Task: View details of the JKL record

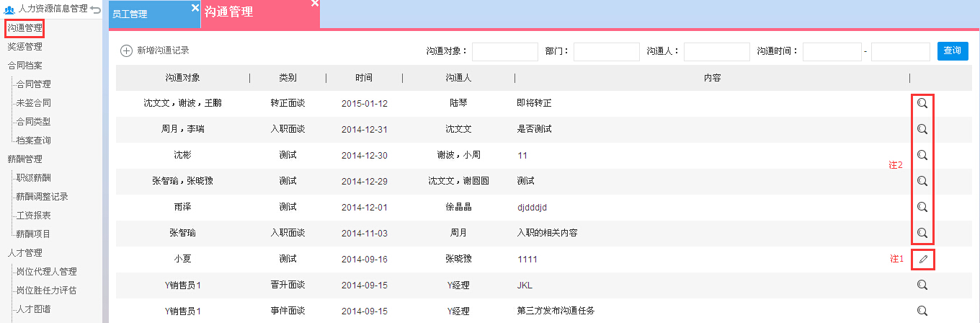Action: coord(922,285)
